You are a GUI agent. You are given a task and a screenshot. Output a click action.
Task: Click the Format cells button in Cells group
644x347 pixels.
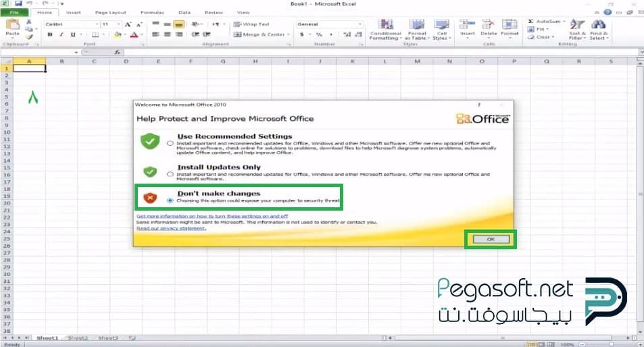510,29
